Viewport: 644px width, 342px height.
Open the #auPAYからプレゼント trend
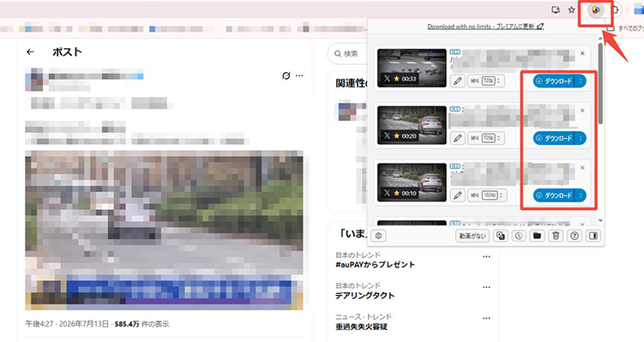pos(375,265)
